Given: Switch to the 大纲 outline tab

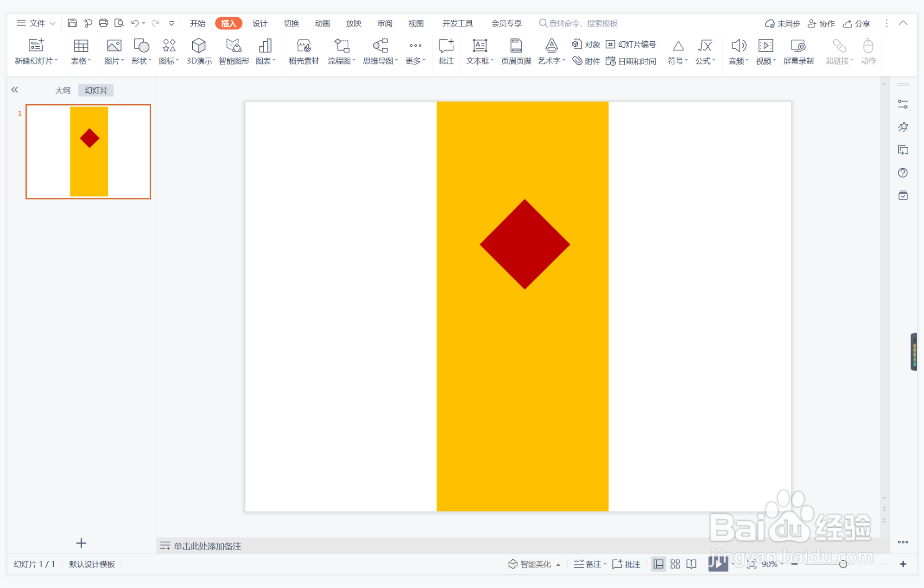Looking at the screenshot, I should pos(63,90).
